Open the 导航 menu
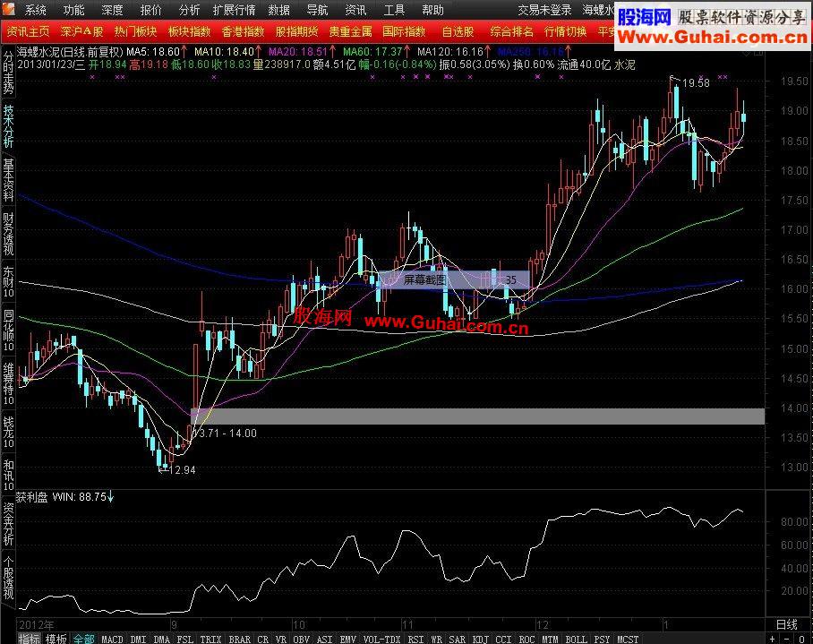The image size is (813, 644). (x=317, y=10)
